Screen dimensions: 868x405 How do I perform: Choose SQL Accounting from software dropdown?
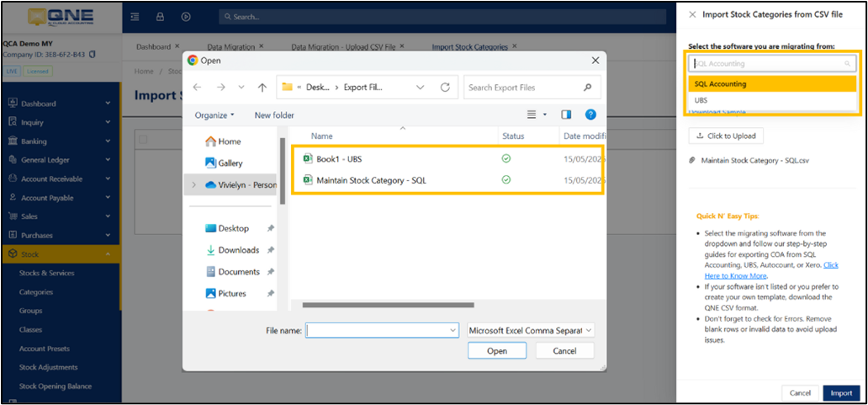pos(772,84)
